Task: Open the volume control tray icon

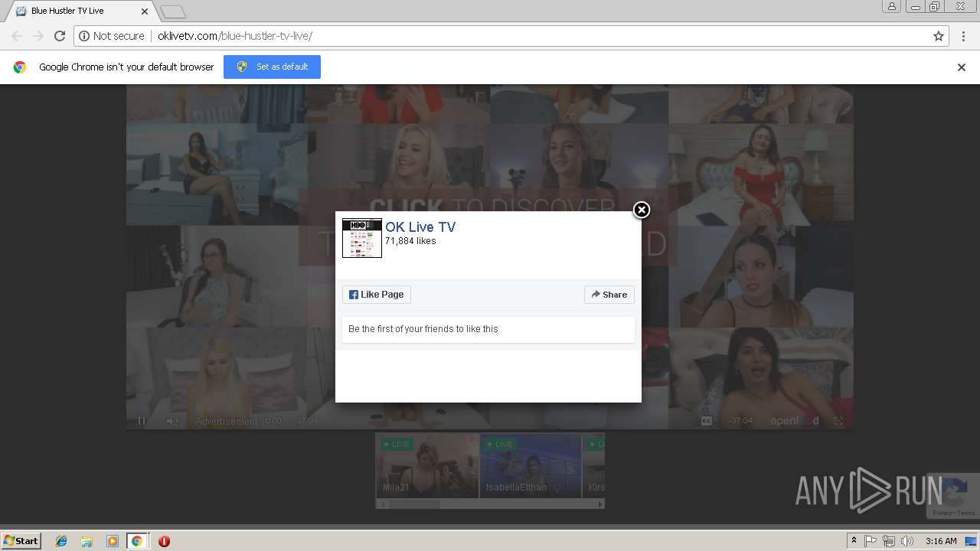Action: pyautogui.click(x=907, y=541)
